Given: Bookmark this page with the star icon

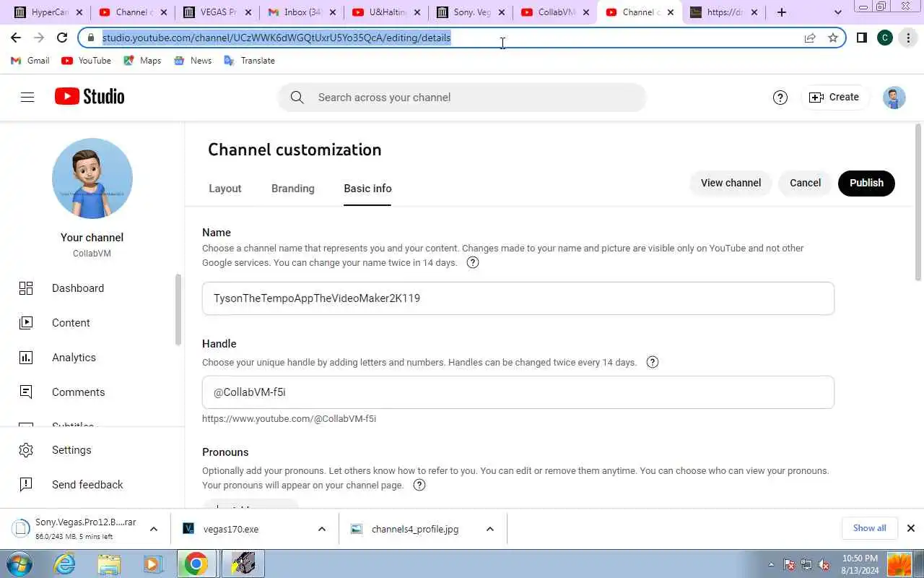Looking at the screenshot, I should pyautogui.click(x=833, y=38).
